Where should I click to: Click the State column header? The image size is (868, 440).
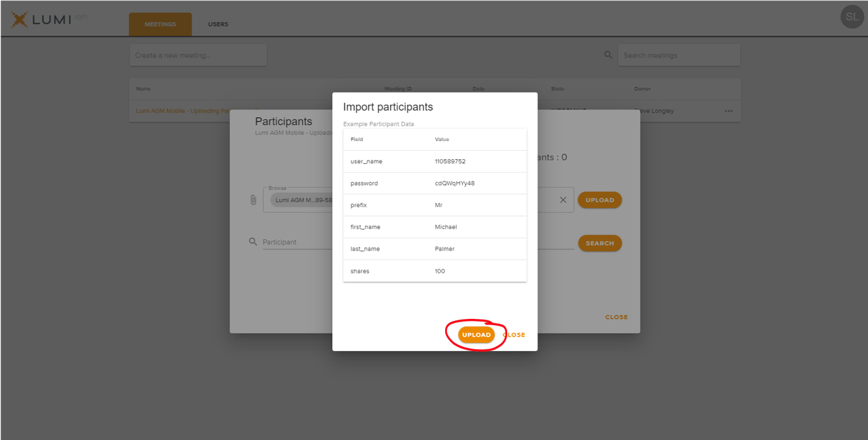coord(557,89)
